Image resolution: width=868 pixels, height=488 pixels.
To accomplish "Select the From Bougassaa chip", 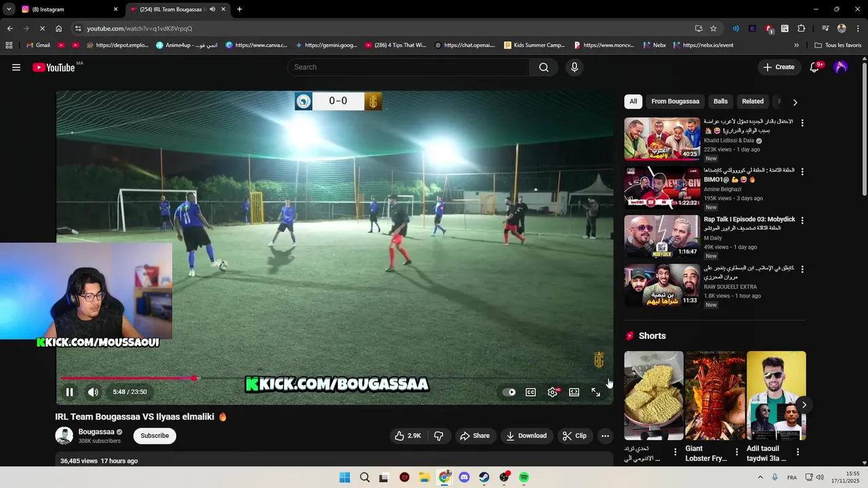I will point(675,102).
